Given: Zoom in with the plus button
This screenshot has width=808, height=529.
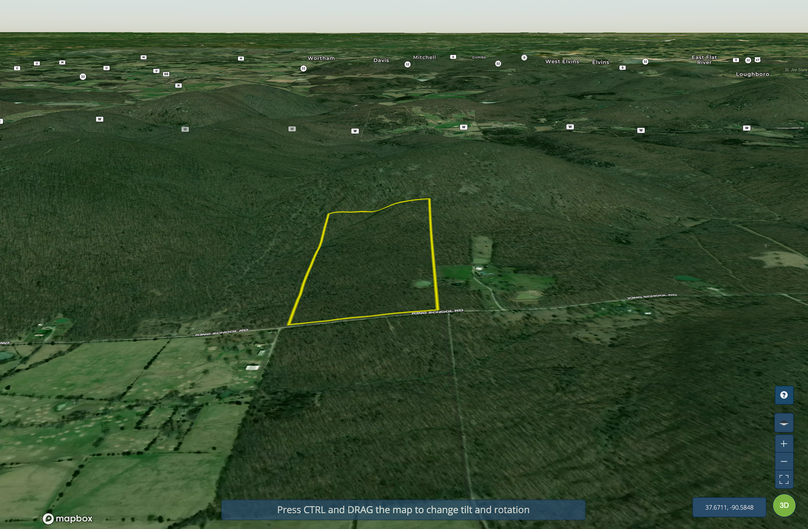Looking at the screenshot, I should pos(784,443).
